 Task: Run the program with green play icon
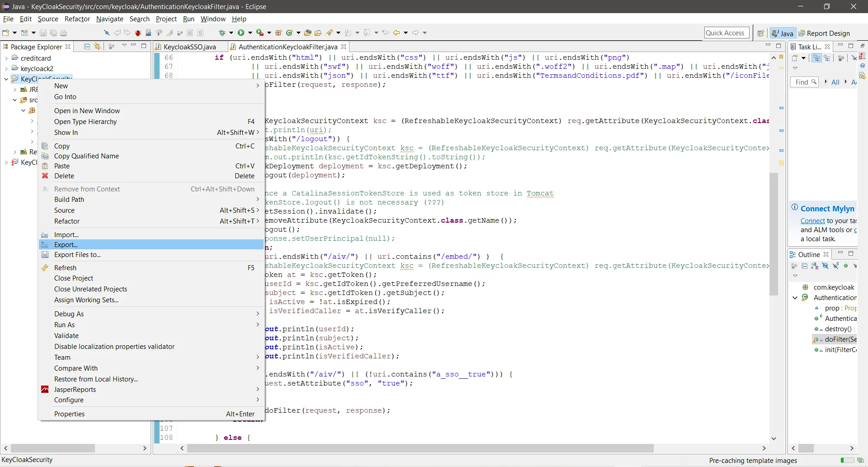point(241,33)
